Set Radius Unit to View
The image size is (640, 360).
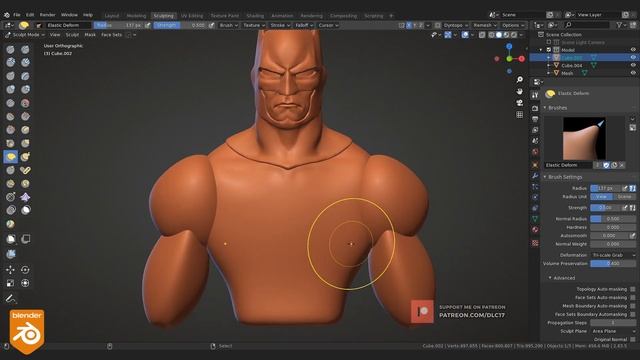pyautogui.click(x=602, y=197)
